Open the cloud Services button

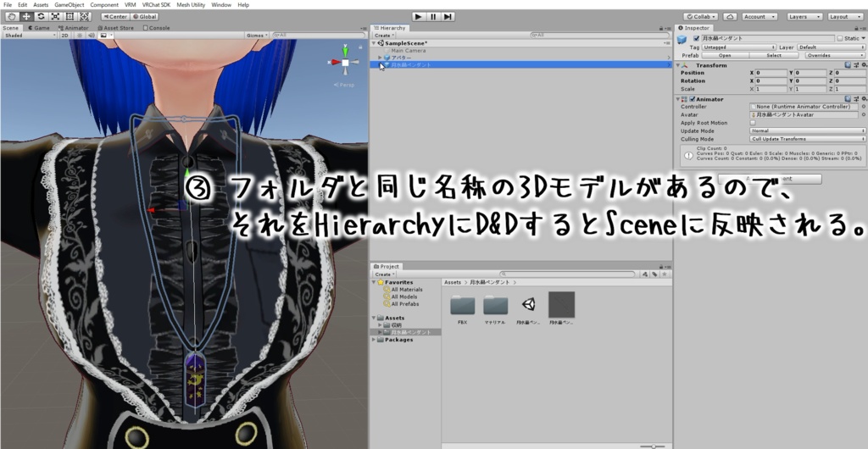(730, 17)
